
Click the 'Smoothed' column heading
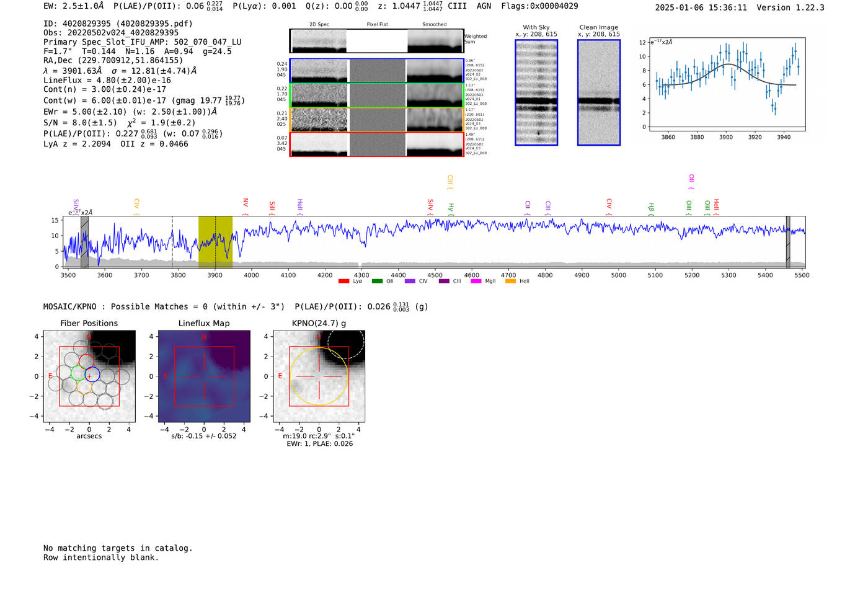[435, 25]
